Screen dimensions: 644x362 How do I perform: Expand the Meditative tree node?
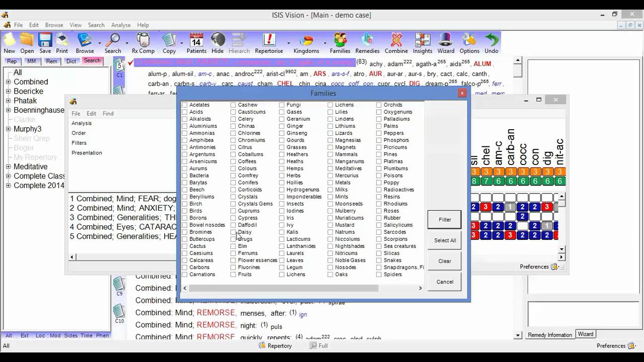(8, 167)
